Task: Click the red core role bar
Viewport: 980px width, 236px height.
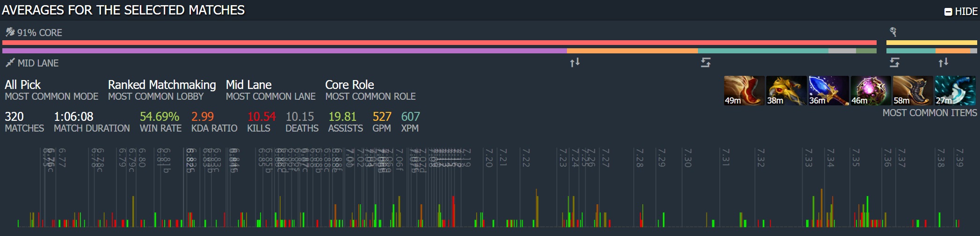Action: click(439, 43)
